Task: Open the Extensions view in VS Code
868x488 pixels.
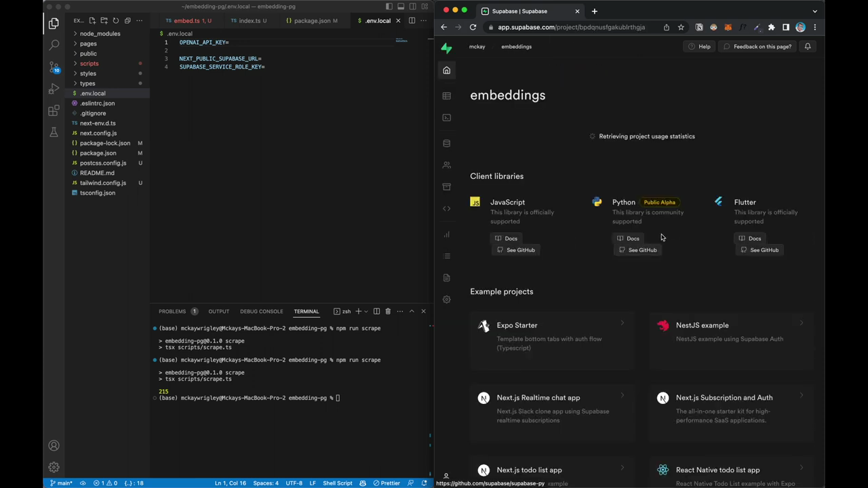Action: click(x=54, y=110)
